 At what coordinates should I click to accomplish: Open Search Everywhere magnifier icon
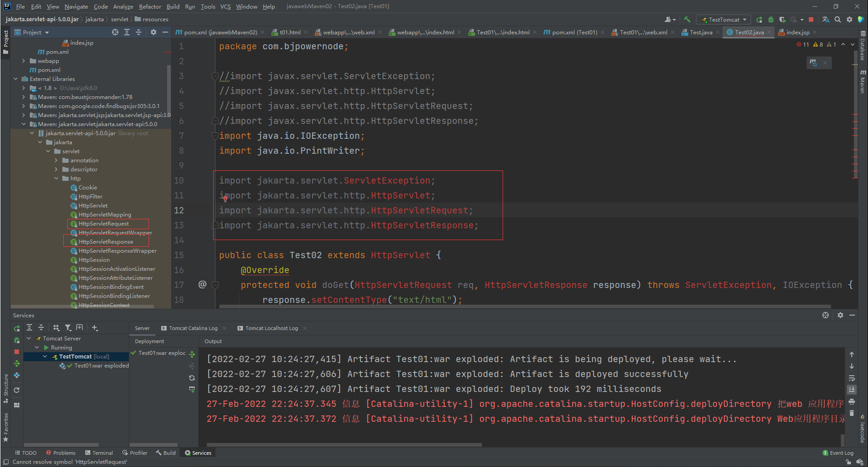838,19
